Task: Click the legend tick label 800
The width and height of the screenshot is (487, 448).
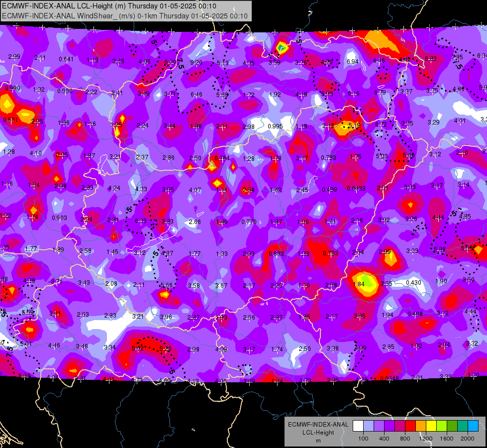Action: pyautogui.click(x=405, y=439)
